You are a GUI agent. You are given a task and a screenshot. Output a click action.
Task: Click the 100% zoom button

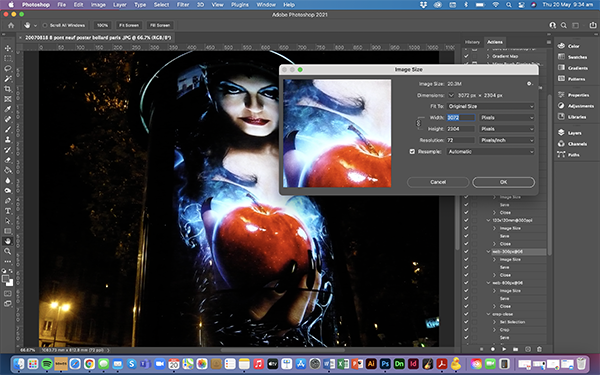click(102, 25)
